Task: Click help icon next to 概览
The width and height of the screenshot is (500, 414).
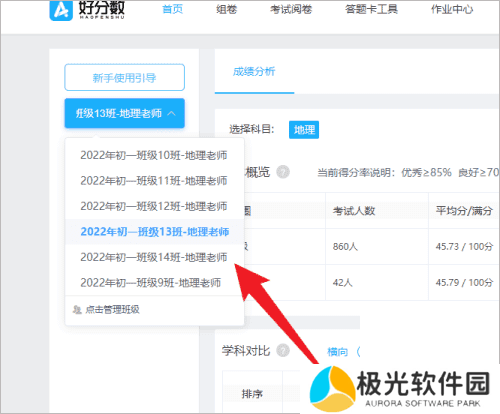Action: pos(283,172)
